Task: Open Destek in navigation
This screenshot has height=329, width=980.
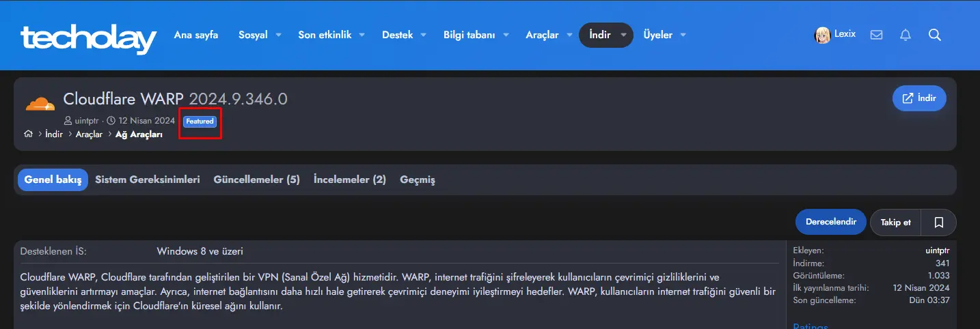Action: tap(397, 35)
